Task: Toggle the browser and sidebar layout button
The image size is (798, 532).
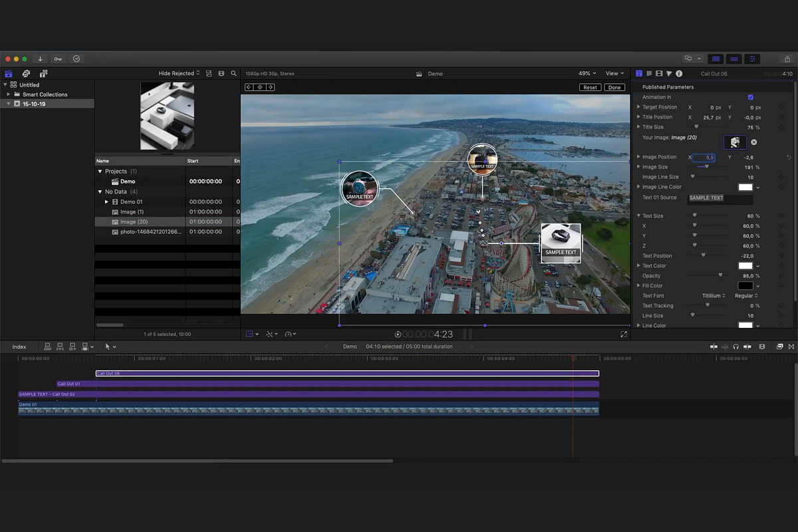Action: tap(716, 59)
